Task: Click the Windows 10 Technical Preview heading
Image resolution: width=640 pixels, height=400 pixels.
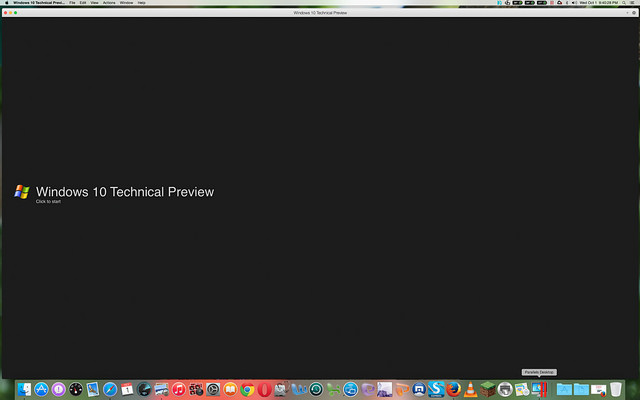Action: point(125,191)
